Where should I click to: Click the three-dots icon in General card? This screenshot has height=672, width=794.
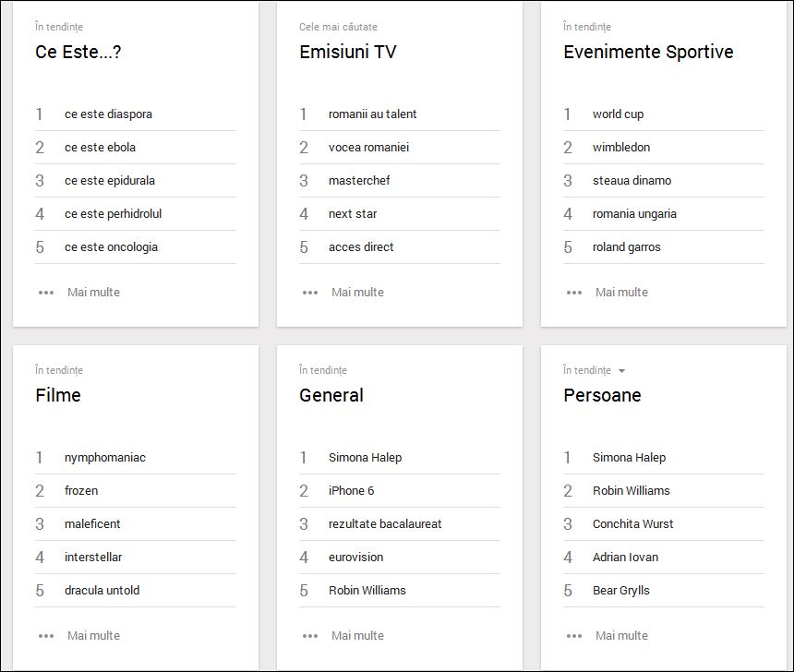pyautogui.click(x=310, y=636)
